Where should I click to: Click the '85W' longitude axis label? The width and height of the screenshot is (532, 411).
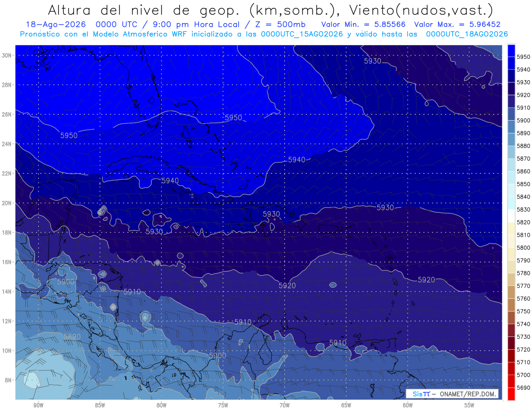(100, 405)
